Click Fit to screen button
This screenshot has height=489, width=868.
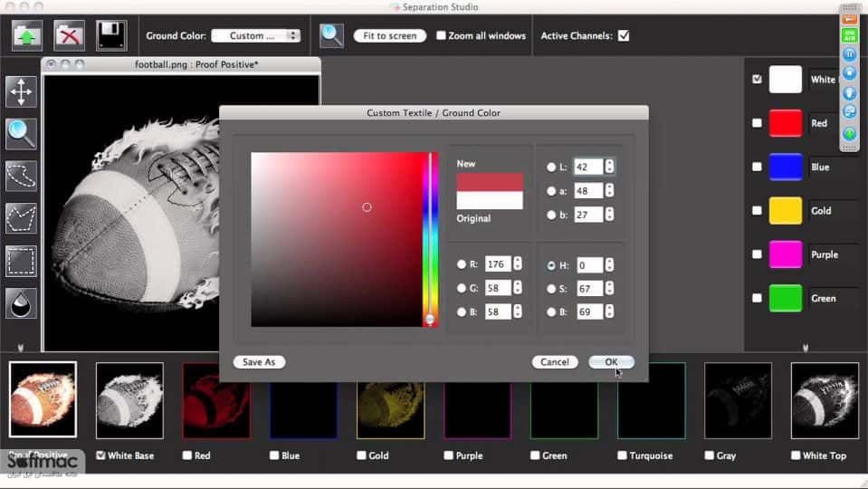coord(390,36)
